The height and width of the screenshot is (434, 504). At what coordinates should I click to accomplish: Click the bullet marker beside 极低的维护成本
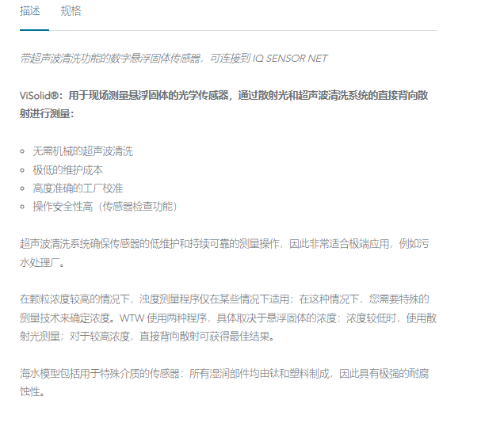22,170
